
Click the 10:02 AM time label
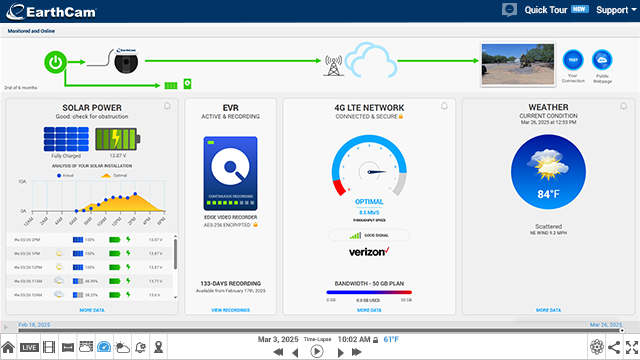tap(354, 340)
